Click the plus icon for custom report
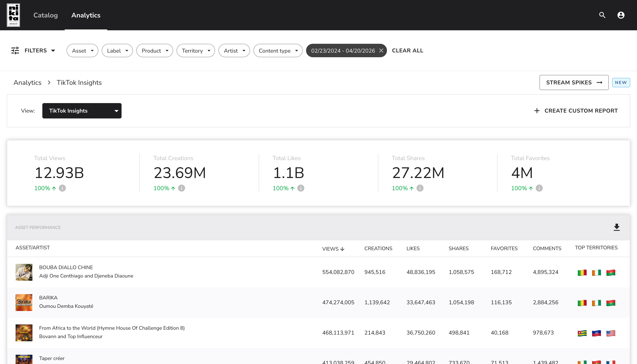The image size is (637, 364). [x=537, y=110]
